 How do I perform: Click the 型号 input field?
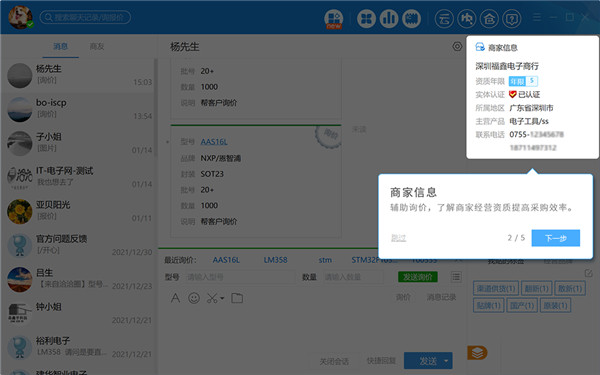click(240, 277)
